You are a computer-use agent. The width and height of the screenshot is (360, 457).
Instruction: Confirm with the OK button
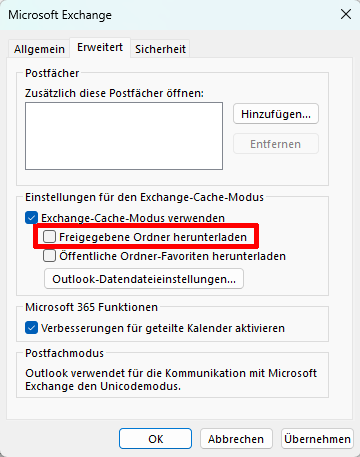click(x=155, y=439)
